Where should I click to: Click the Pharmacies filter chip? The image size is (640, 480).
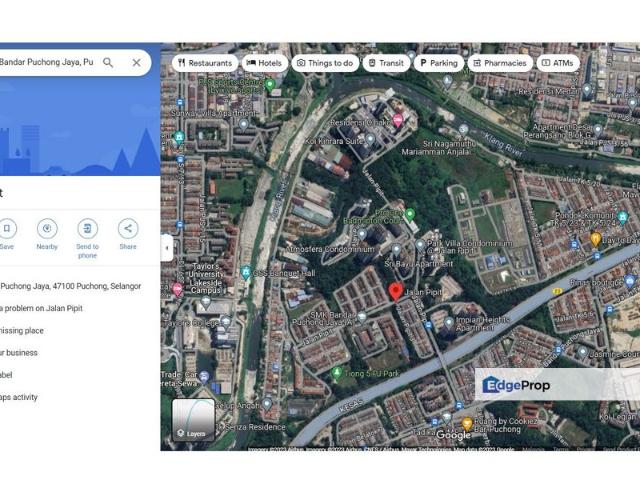pos(499,63)
